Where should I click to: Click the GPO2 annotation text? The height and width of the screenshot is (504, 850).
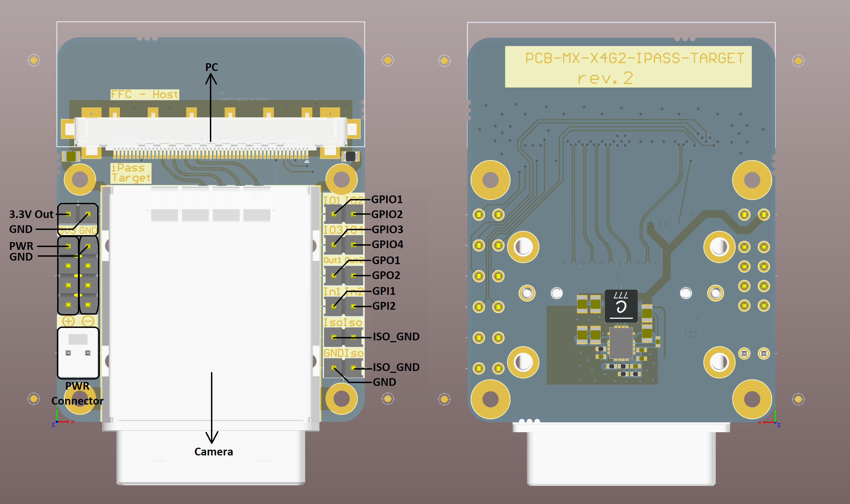(x=386, y=275)
